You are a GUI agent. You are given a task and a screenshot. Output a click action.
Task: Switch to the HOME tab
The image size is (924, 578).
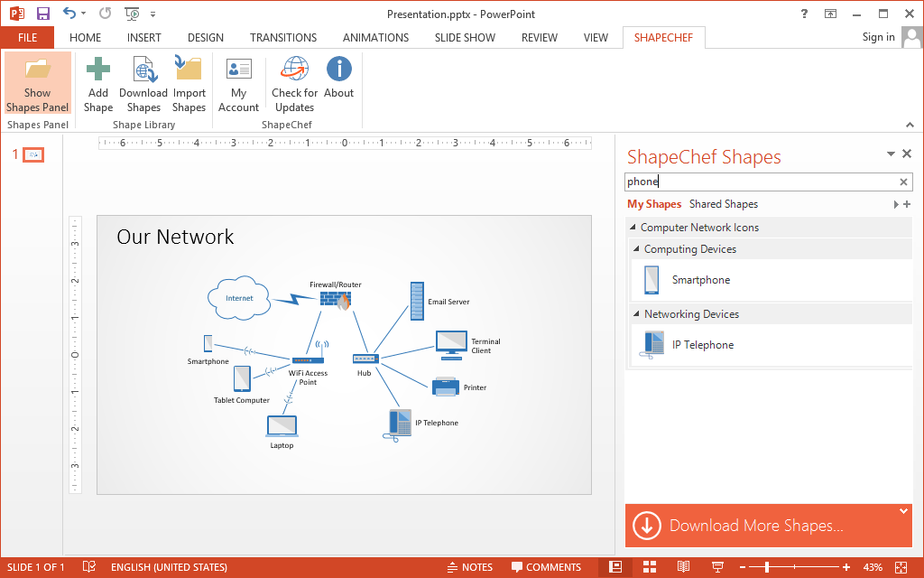click(x=85, y=38)
